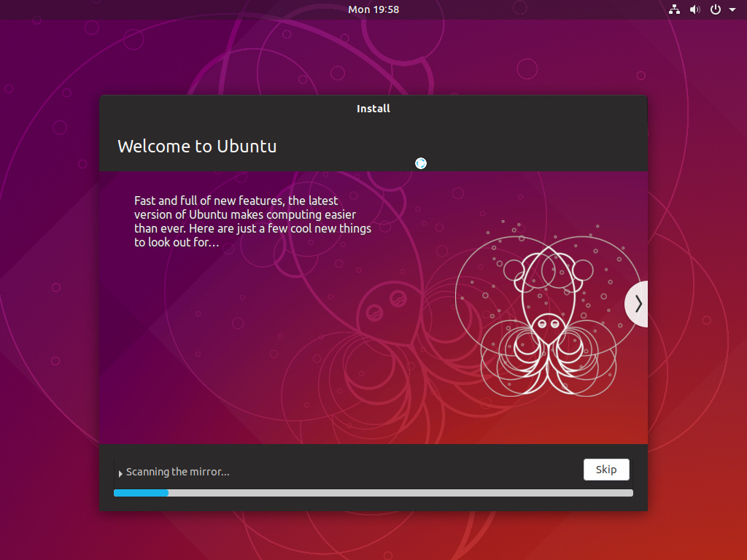Open the Mon 19:58 clock menu
747x560 pixels.
click(x=373, y=9)
